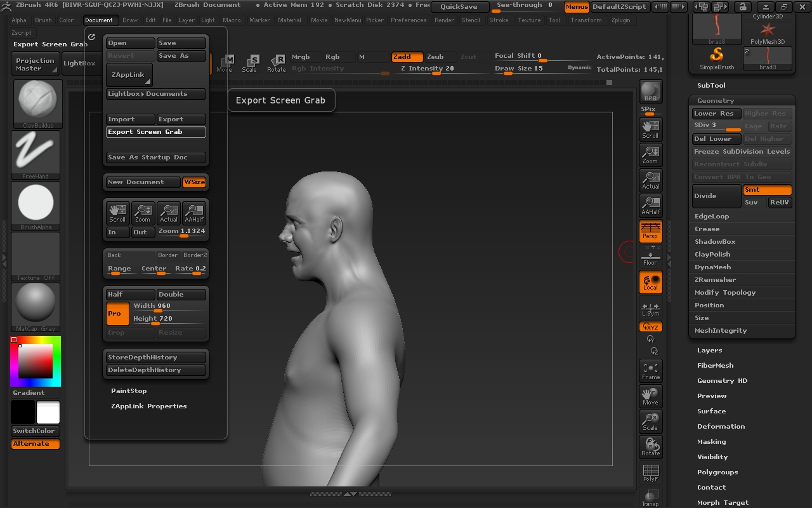Viewport: 812px width, 508px height.
Task: Open the Render menu
Action: click(444, 20)
